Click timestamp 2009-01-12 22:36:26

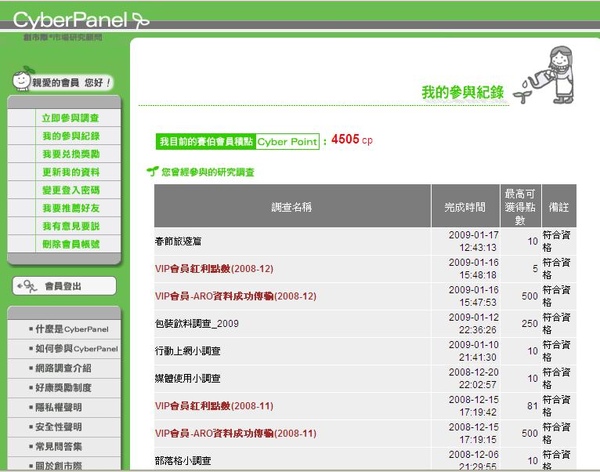tap(474, 323)
